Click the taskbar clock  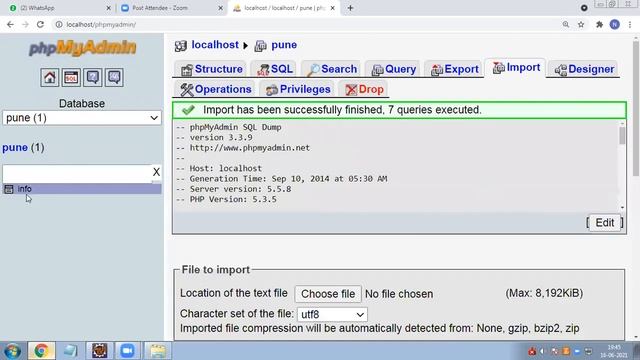pyautogui.click(x=614, y=351)
